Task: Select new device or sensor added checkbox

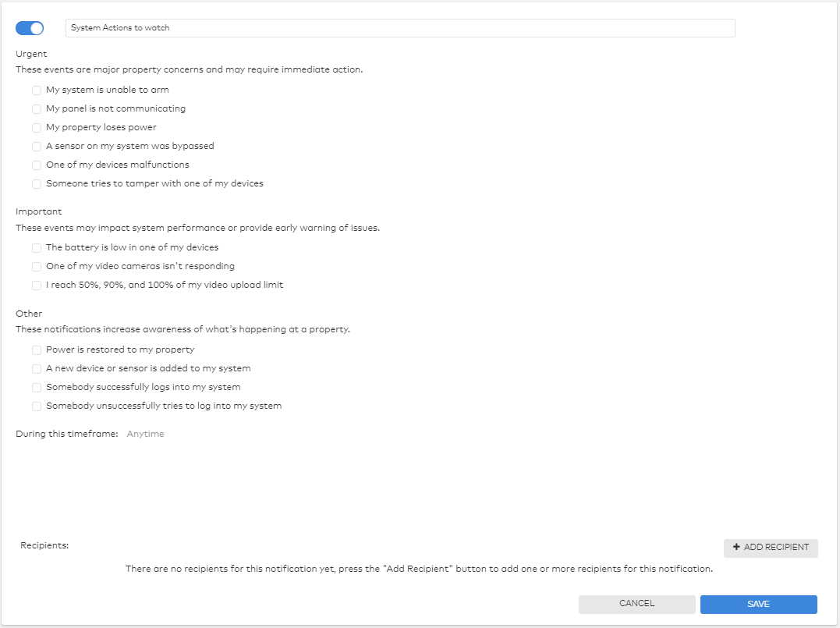Action: pyautogui.click(x=37, y=369)
